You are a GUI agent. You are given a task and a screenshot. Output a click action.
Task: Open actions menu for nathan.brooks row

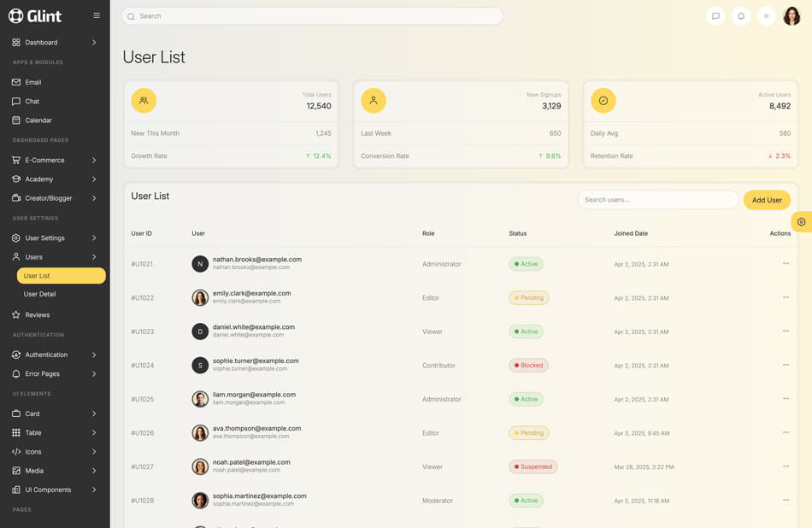click(786, 264)
